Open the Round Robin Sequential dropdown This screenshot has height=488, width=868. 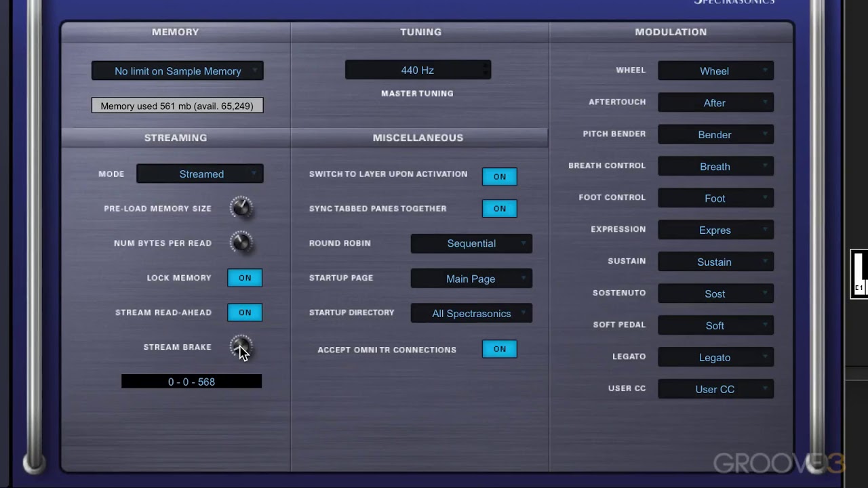(471, 243)
